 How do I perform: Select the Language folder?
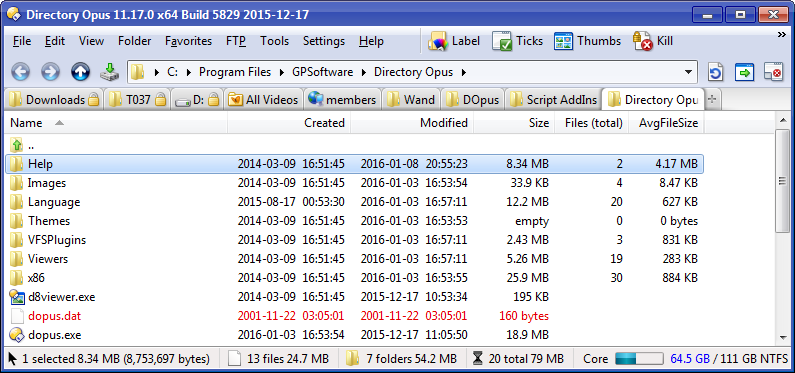355,202
